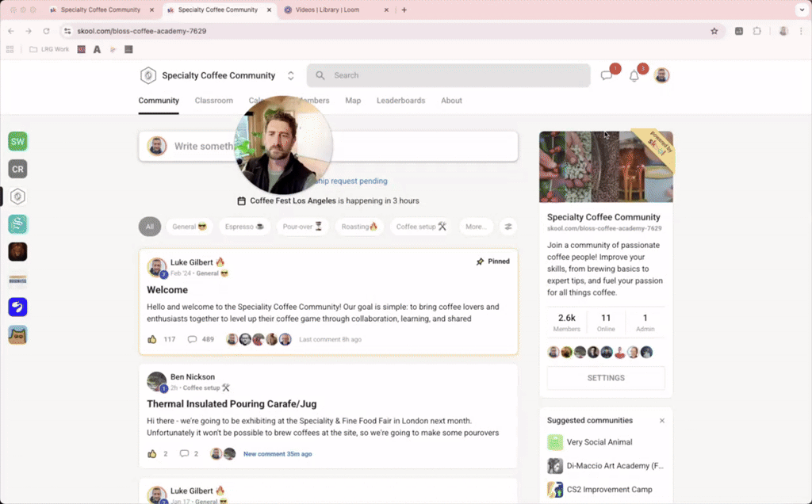Open the cat community sidebar icon
The width and height of the screenshot is (812, 504).
(17, 334)
